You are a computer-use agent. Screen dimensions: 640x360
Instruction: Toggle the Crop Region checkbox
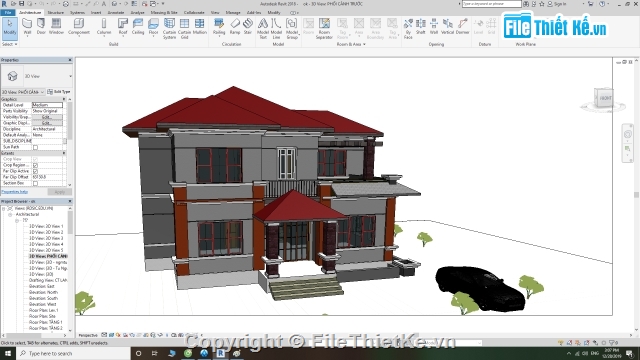pos(36,165)
